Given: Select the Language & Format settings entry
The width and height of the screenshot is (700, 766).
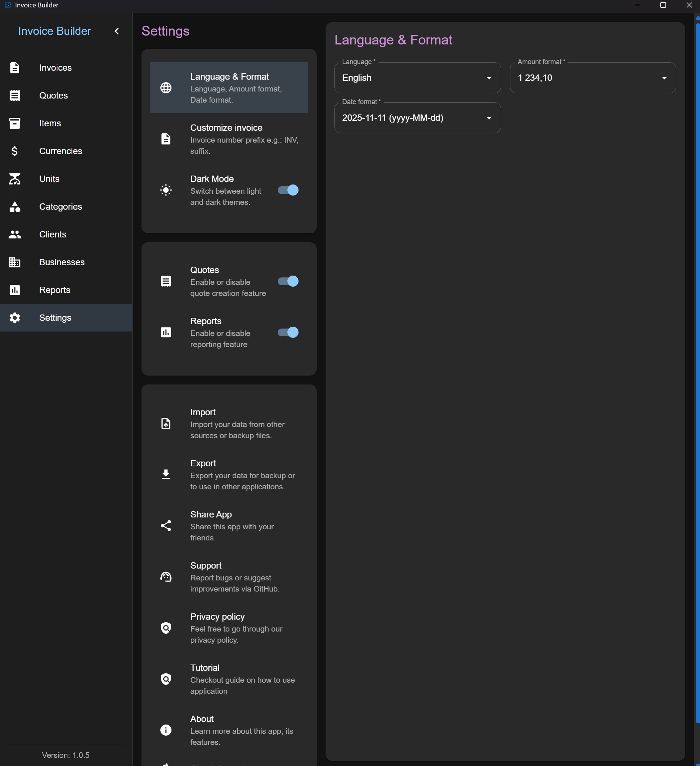Looking at the screenshot, I should click(x=229, y=88).
